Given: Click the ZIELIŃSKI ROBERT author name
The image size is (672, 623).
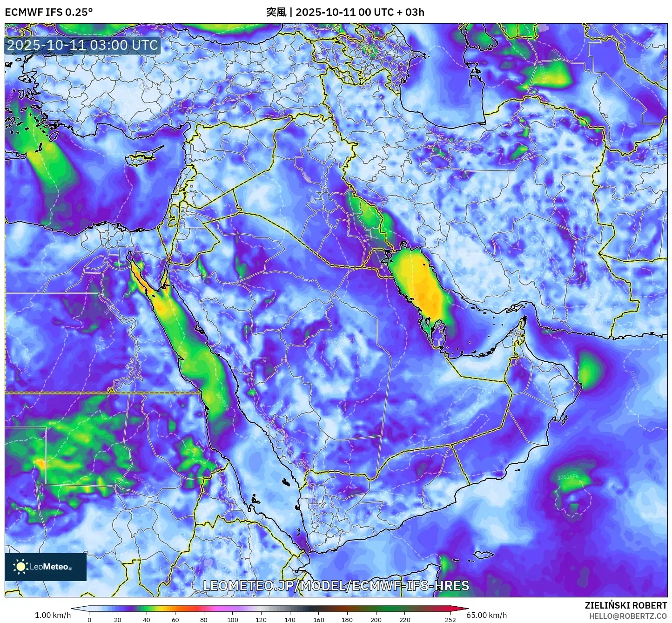Looking at the screenshot, I should click(x=626, y=605).
